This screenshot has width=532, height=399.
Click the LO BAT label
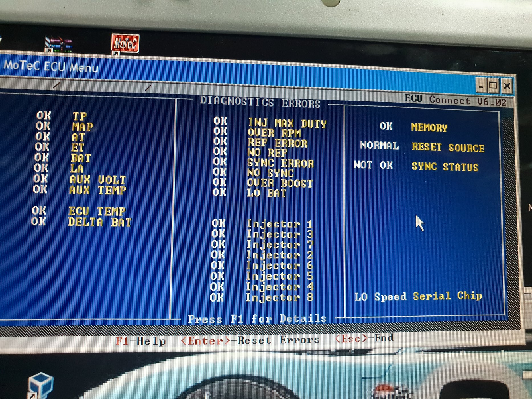pos(266,193)
